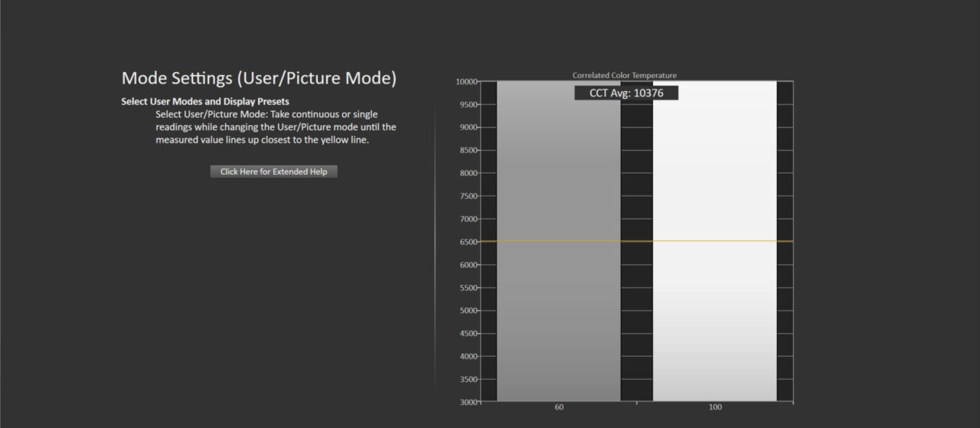The height and width of the screenshot is (428, 980).
Task: Click the 3000 axis label
Action: point(467,402)
